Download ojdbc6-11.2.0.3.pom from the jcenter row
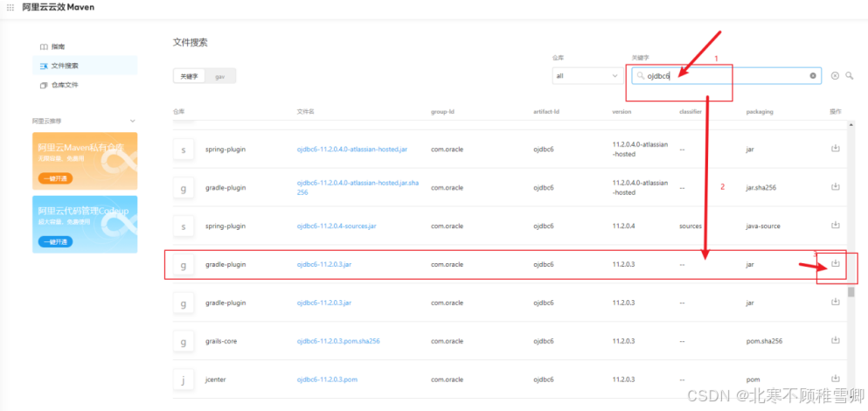Image resolution: width=868 pixels, height=411 pixels. (836, 379)
